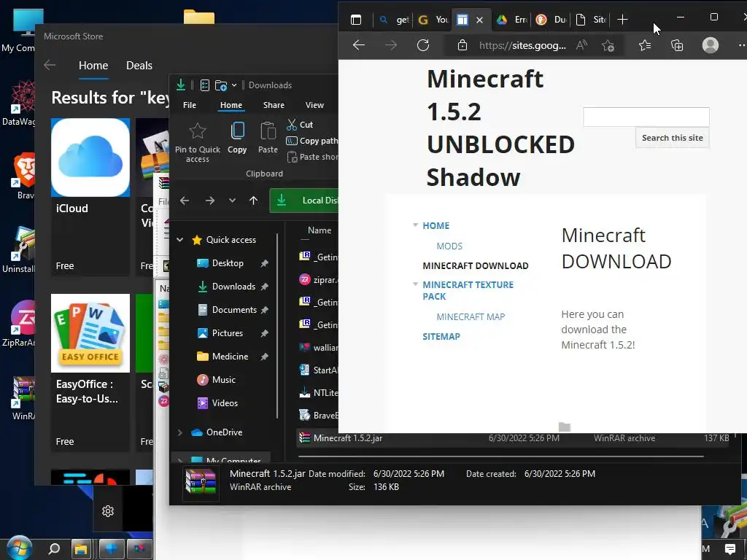The image size is (747, 560).
Task: Collapse Quick access tree node
Action: point(180,239)
